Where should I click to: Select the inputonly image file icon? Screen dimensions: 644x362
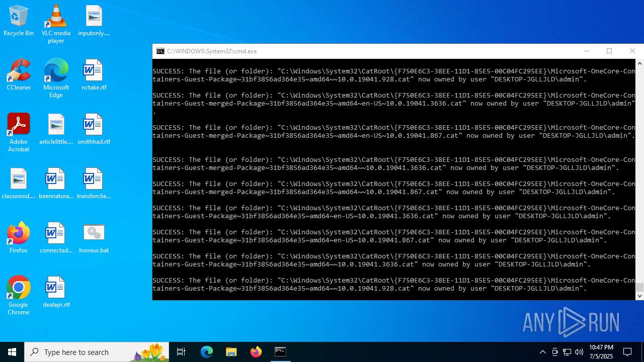tap(94, 21)
